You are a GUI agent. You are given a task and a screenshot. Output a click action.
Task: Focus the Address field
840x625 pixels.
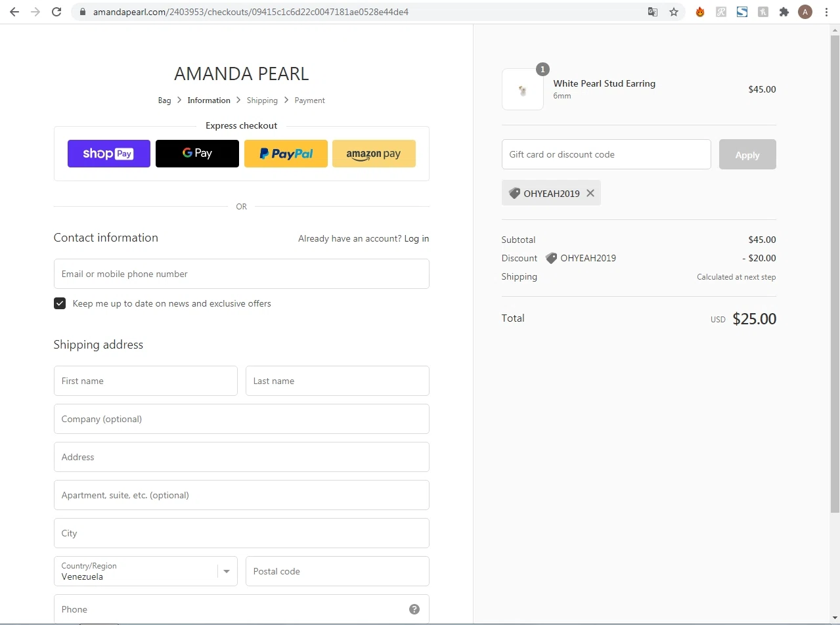[x=241, y=457]
